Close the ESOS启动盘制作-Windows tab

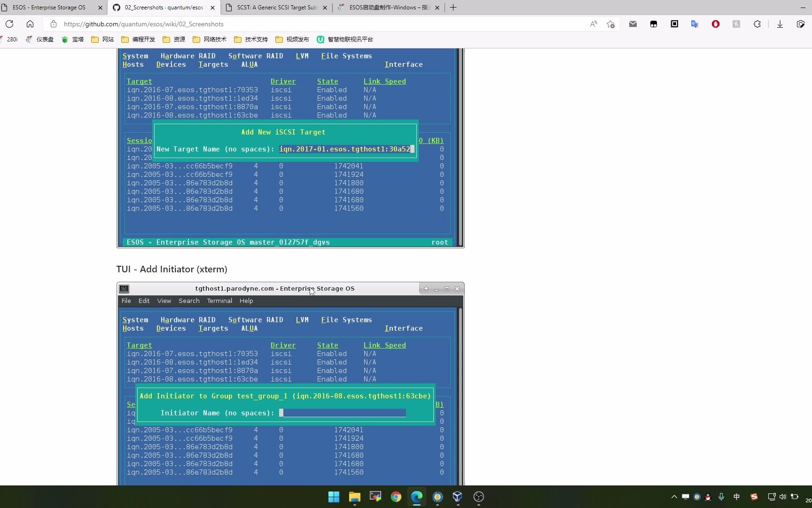tap(437, 8)
